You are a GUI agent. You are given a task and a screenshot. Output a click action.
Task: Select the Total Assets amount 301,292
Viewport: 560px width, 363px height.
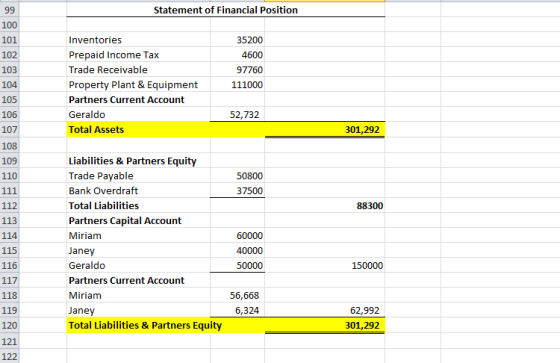pyautogui.click(x=325, y=129)
